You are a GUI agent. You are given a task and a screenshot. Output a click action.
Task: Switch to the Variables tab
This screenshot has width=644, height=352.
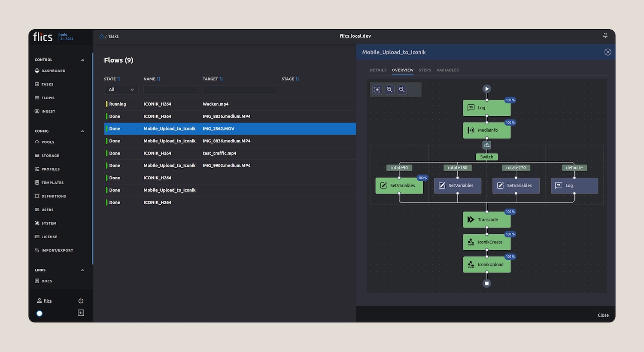tap(447, 70)
